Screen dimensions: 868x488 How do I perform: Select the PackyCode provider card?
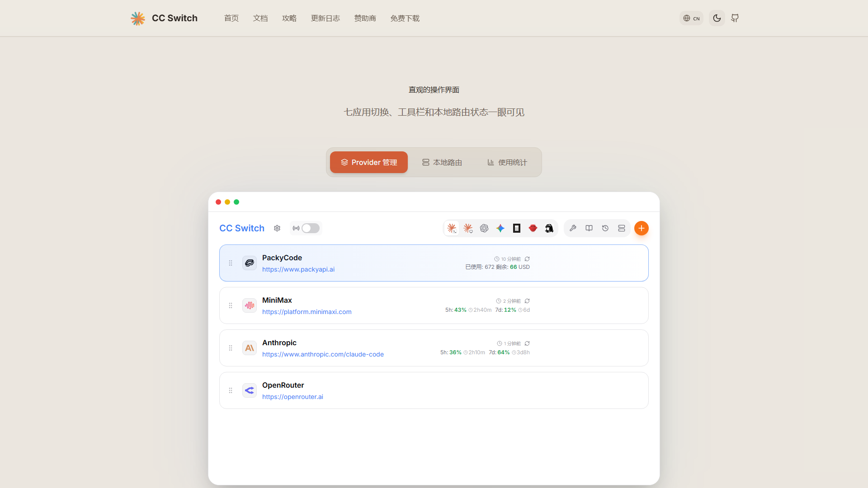(434, 263)
